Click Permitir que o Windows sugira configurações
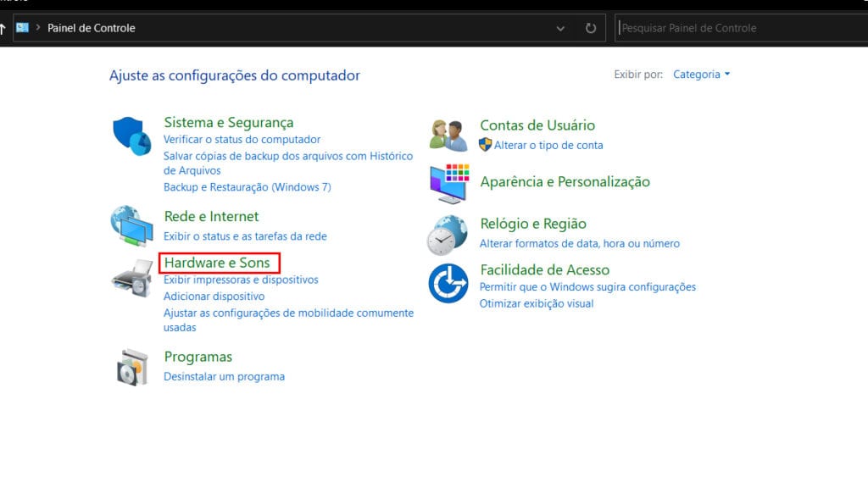This screenshot has width=868, height=488. (x=588, y=286)
